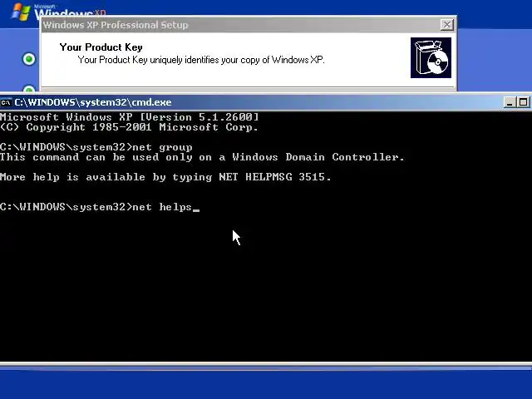Maximize the cmd.exe window
Screen dimensions: 532x399
[x=523, y=102]
